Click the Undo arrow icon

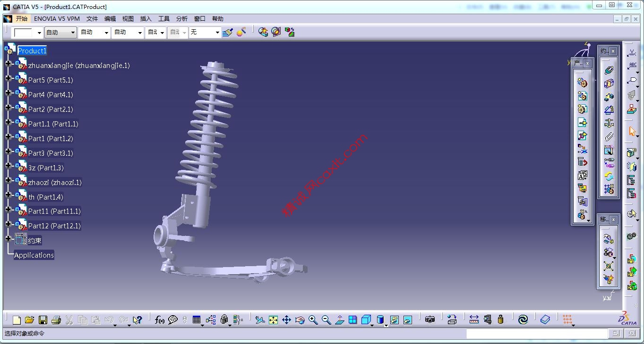109,320
